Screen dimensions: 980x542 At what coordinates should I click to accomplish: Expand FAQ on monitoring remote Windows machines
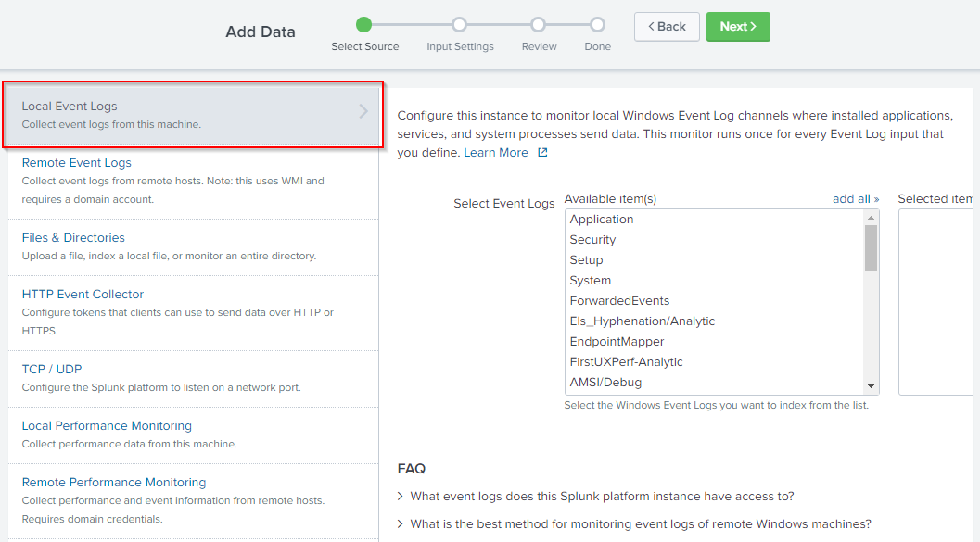coord(640,523)
